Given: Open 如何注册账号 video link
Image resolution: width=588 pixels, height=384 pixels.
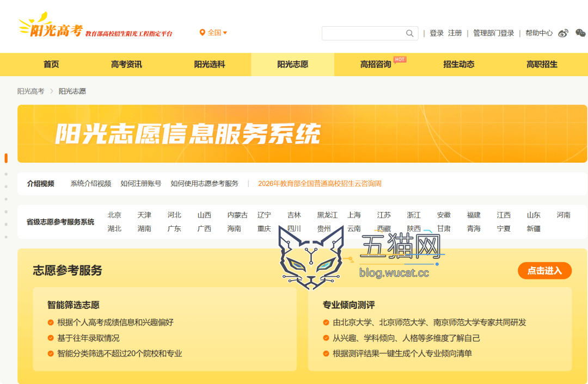Looking at the screenshot, I should click(140, 184).
